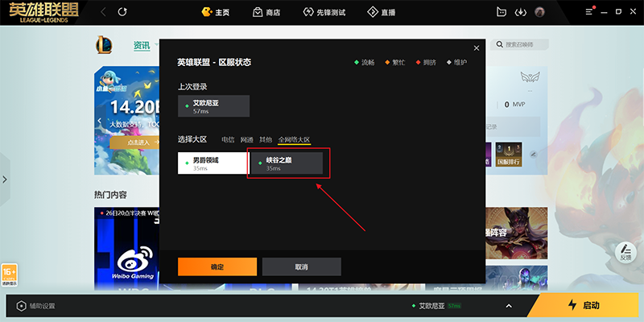The width and height of the screenshot is (644, 322).
Task: Click the refresh icon in top bar
Action: (122, 12)
